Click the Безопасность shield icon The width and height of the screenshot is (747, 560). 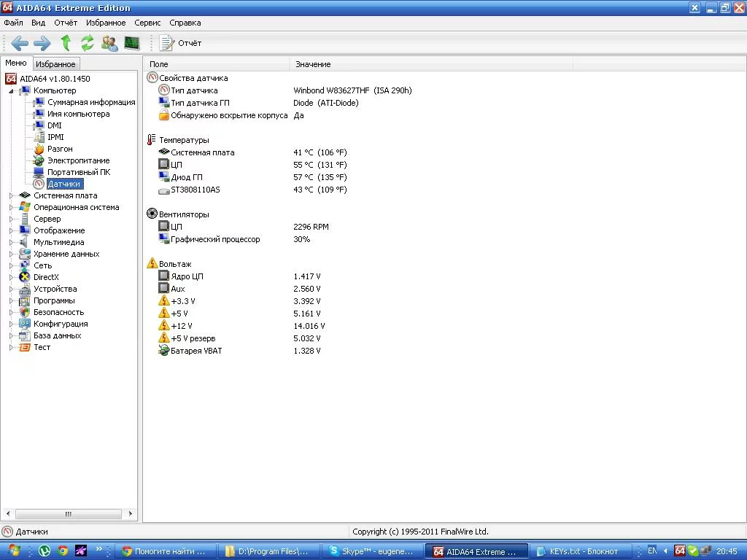(x=25, y=312)
